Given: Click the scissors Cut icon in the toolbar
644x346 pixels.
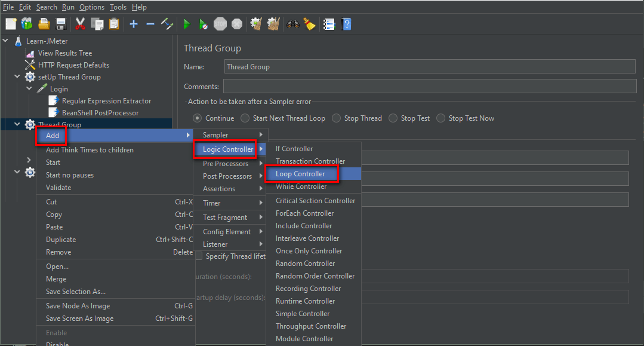Looking at the screenshot, I should pyautogui.click(x=80, y=24).
